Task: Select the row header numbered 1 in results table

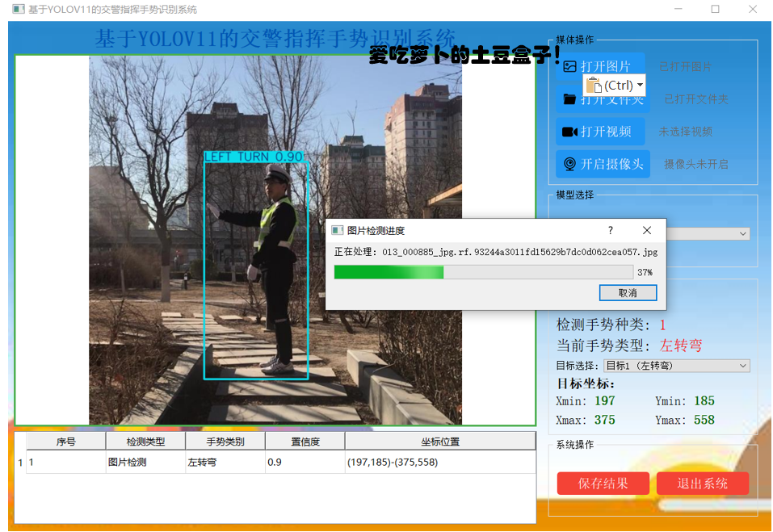Action: click(x=20, y=462)
